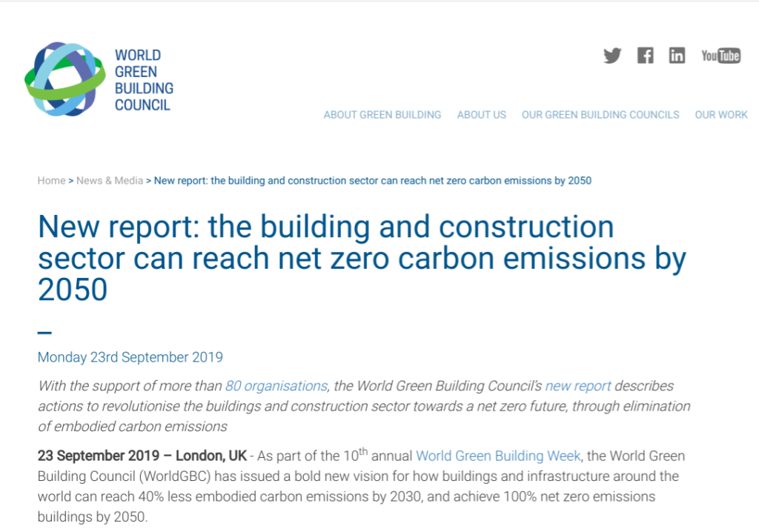Click '23 September 2019 – London, UK' text
The image size is (759, 532).
[x=142, y=456]
